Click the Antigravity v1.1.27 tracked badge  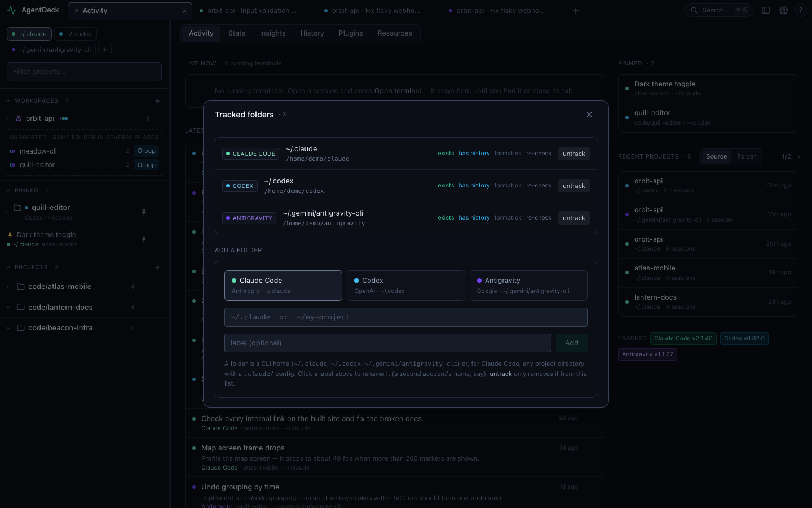(647, 354)
